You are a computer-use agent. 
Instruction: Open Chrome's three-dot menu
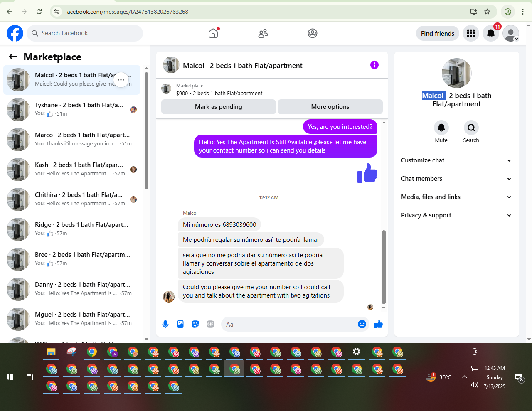523,12
